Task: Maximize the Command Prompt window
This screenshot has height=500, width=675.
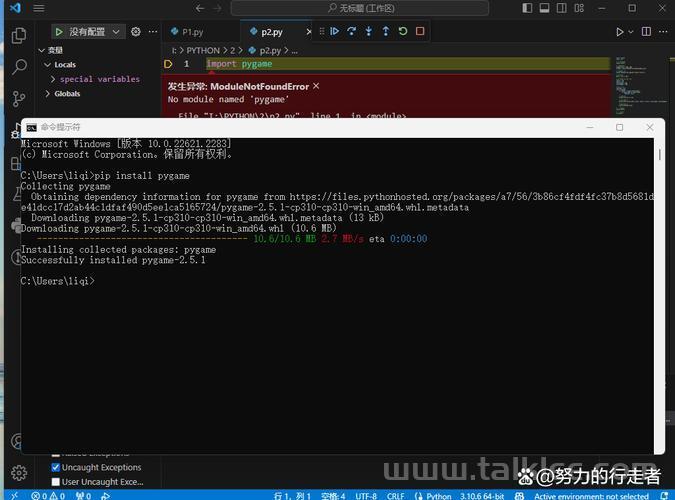Action: [x=619, y=127]
